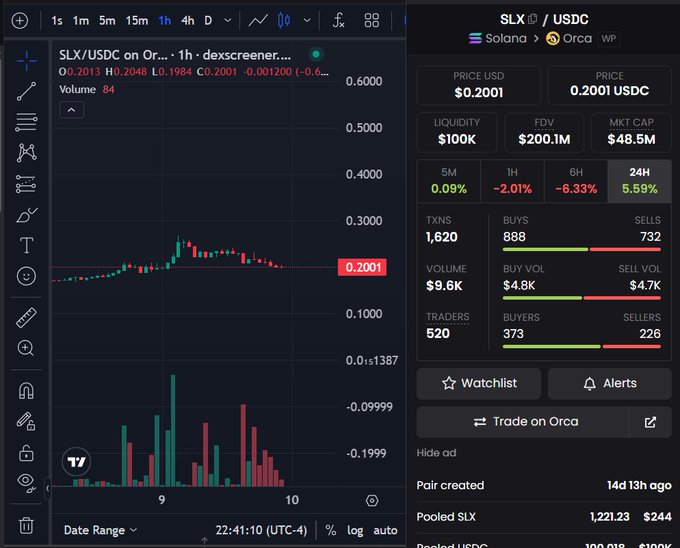
Task: Click the 0.2001 current price label
Action: tap(362, 267)
